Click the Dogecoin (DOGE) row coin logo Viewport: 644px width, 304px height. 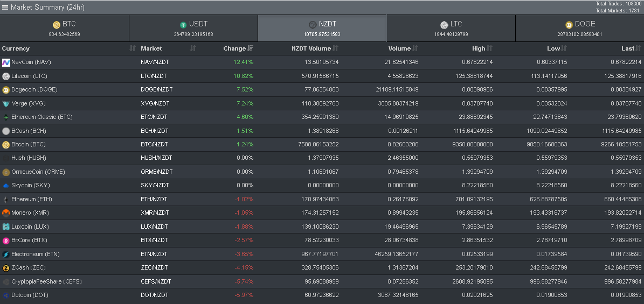6,89
